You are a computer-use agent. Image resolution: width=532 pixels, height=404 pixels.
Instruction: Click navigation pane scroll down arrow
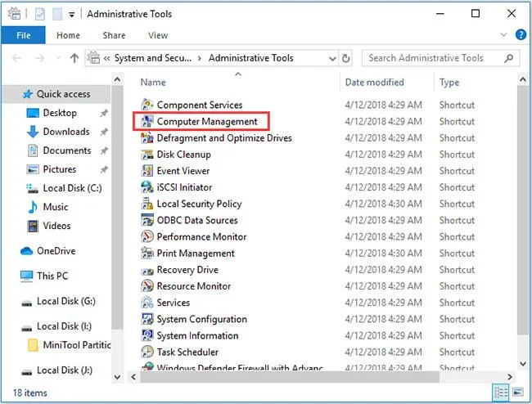tap(117, 377)
